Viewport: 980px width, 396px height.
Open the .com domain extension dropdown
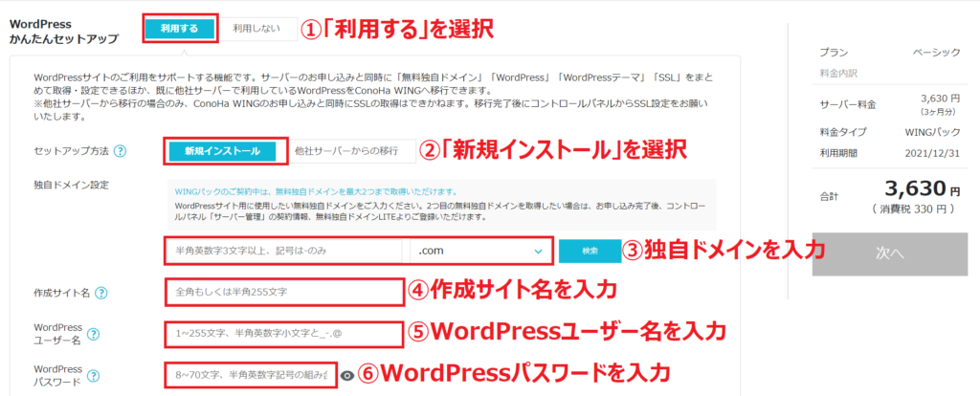pos(480,252)
